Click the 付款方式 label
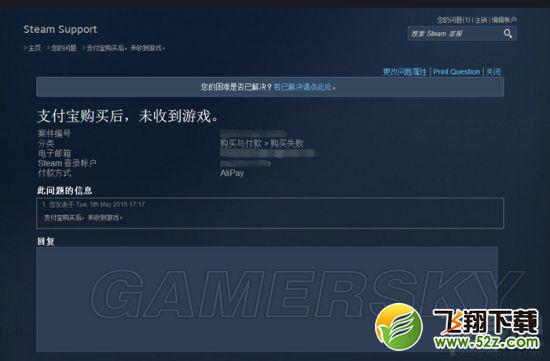 click(x=54, y=173)
